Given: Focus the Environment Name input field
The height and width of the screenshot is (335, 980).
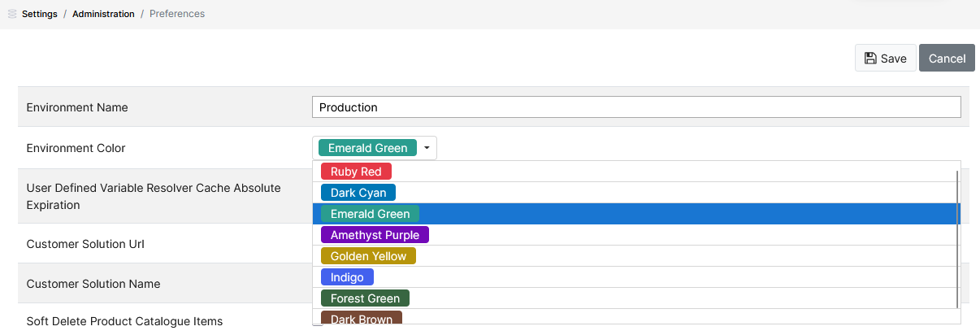Looking at the screenshot, I should click(x=636, y=107).
